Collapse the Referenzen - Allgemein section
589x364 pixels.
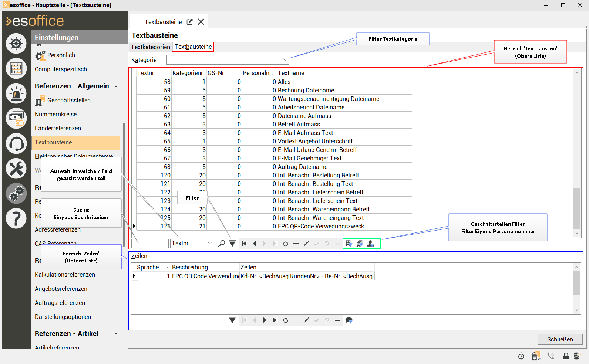coord(116,86)
